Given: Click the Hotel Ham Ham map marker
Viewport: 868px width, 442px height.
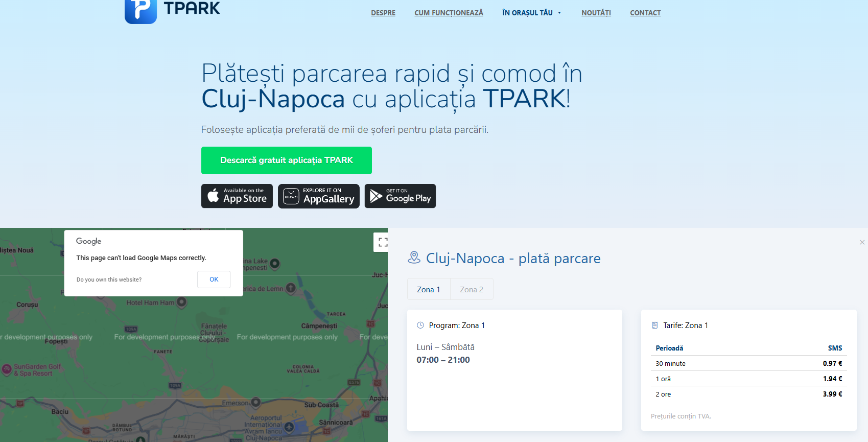Looking at the screenshot, I should click(181, 303).
